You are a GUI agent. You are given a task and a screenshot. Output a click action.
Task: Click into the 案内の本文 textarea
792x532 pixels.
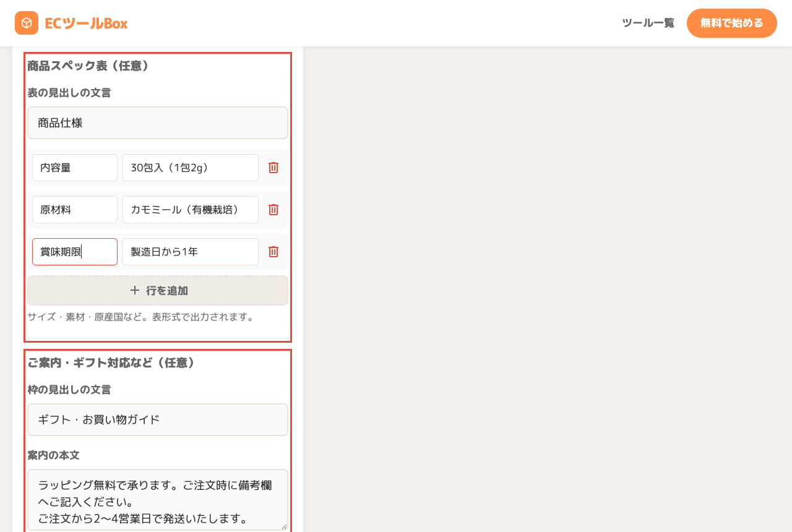(158, 500)
